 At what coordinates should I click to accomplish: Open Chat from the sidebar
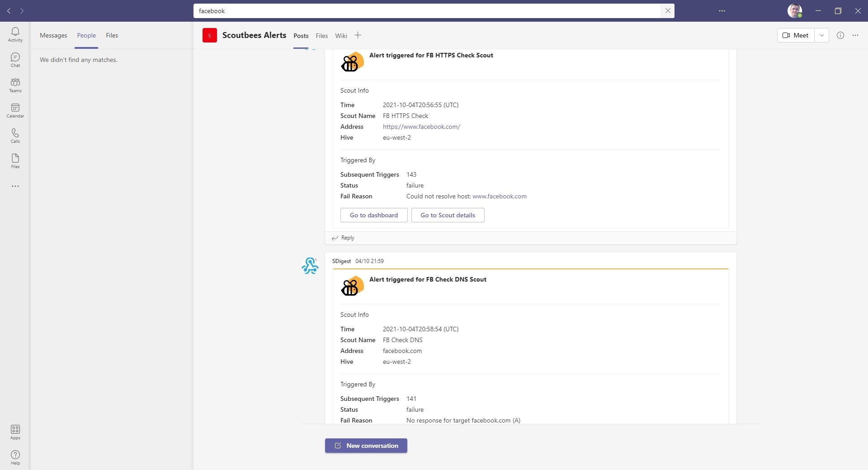tap(15, 60)
